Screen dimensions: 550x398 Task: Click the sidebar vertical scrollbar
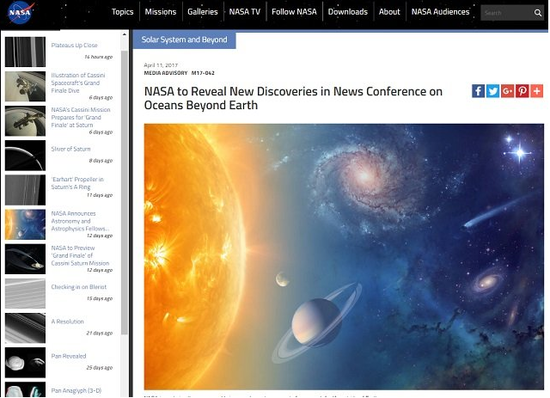124,193
